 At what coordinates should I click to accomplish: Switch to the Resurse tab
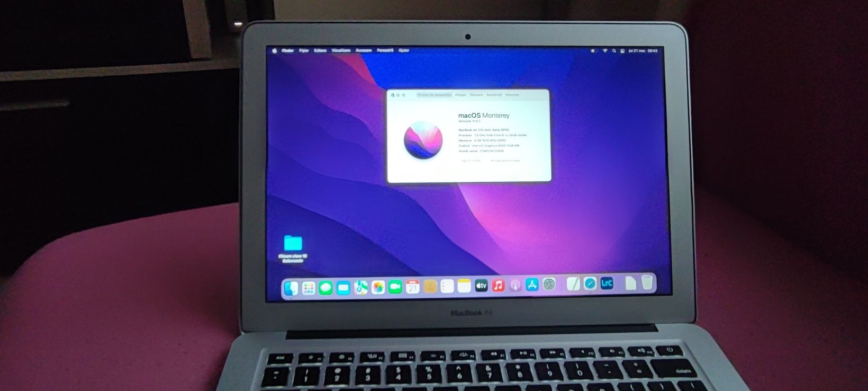512,95
